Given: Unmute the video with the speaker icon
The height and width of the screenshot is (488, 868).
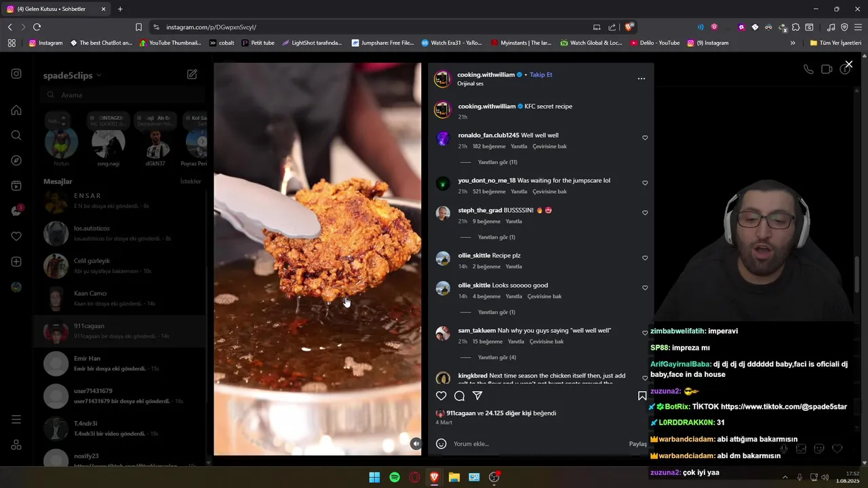Looking at the screenshot, I should [x=416, y=444].
